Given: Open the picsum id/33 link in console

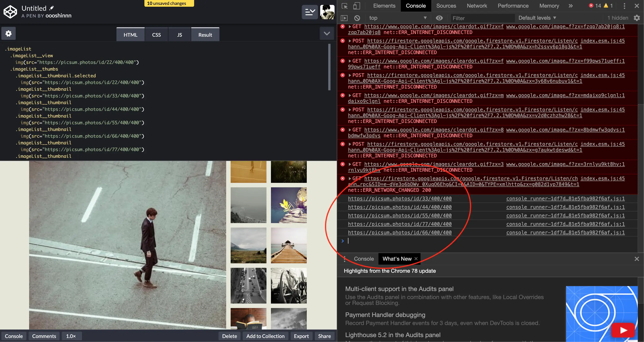Looking at the screenshot, I should [399, 198].
